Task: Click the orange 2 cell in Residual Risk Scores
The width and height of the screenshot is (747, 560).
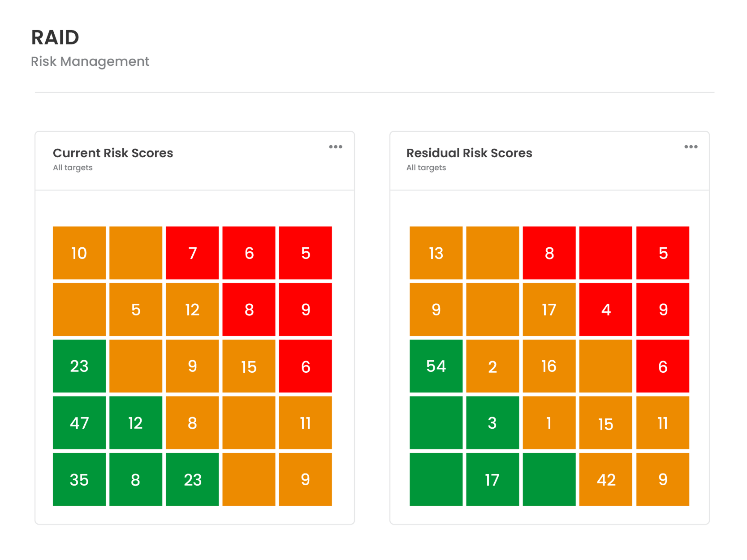Action: point(492,366)
